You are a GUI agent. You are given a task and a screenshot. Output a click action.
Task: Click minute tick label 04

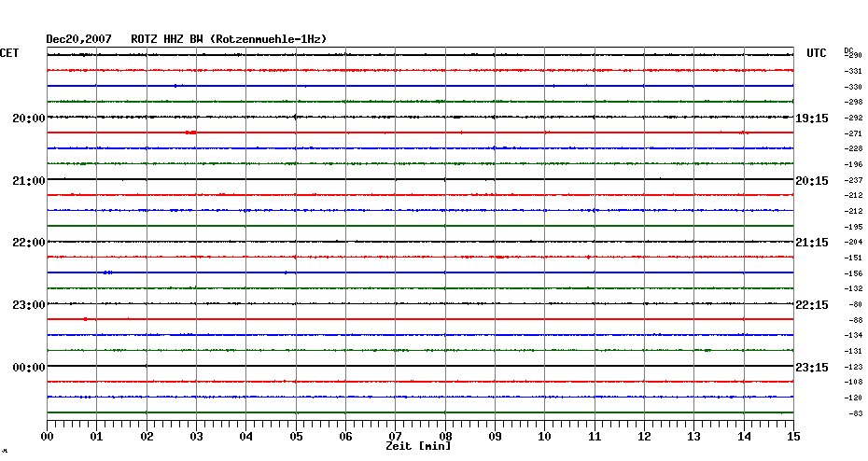pos(246,437)
